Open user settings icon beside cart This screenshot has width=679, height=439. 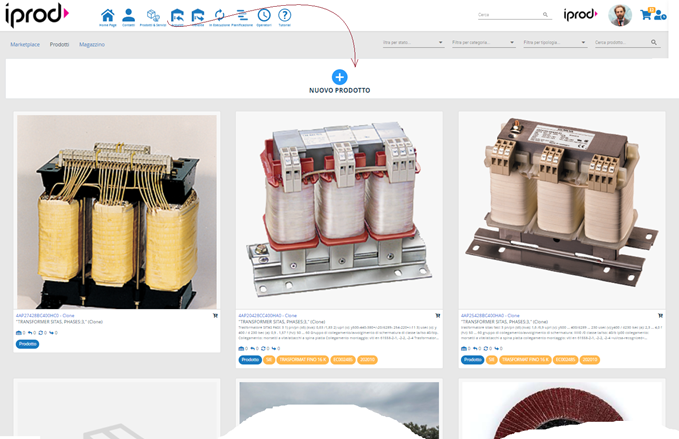pyautogui.click(x=660, y=16)
